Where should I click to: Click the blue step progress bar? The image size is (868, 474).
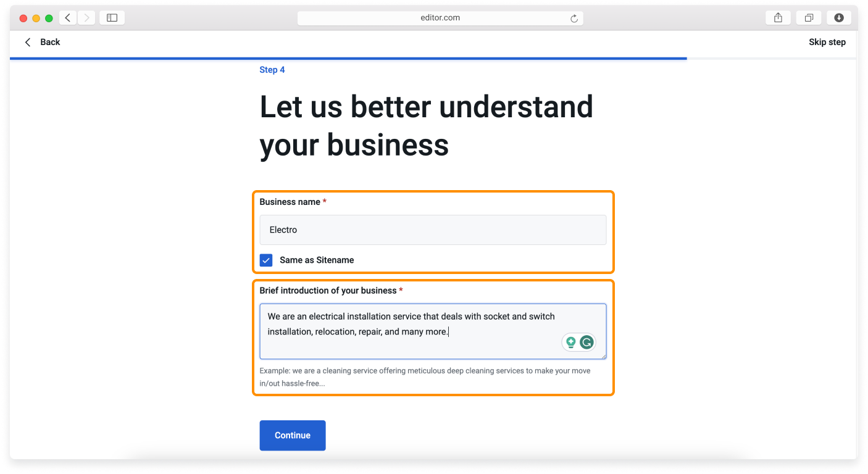[x=348, y=59]
